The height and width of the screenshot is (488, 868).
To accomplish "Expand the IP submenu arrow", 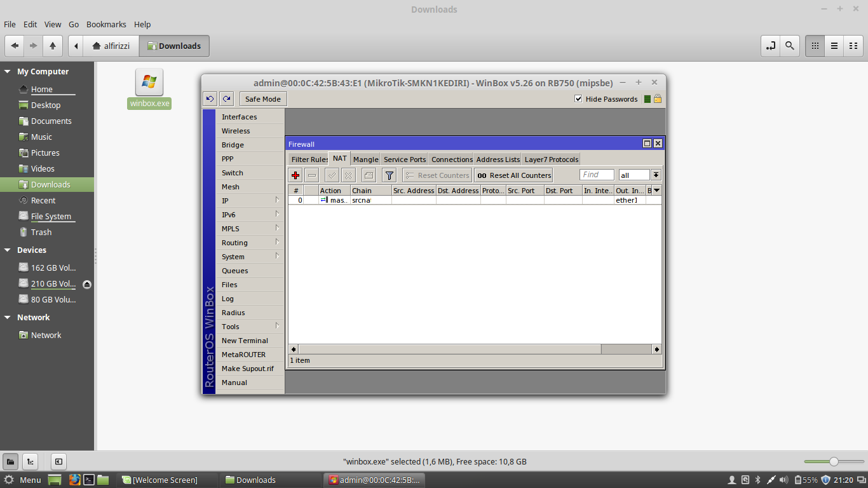I will [278, 201].
